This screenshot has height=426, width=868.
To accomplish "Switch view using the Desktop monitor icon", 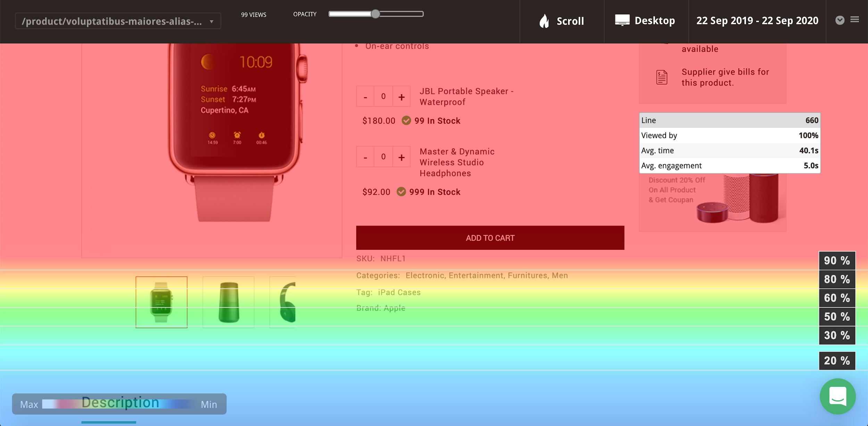I will click(623, 20).
